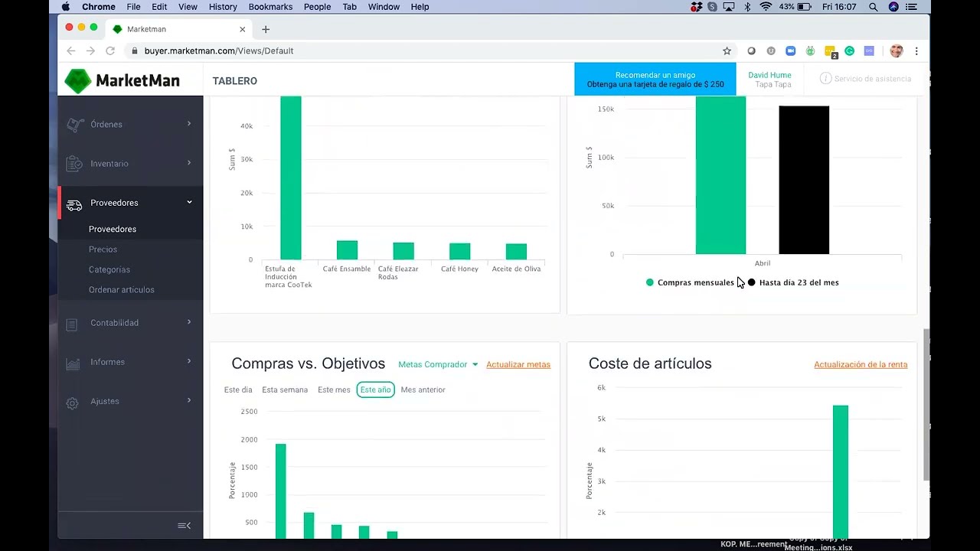Open Spotlight search in the menu bar
The height and width of the screenshot is (551, 980).
tap(874, 7)
